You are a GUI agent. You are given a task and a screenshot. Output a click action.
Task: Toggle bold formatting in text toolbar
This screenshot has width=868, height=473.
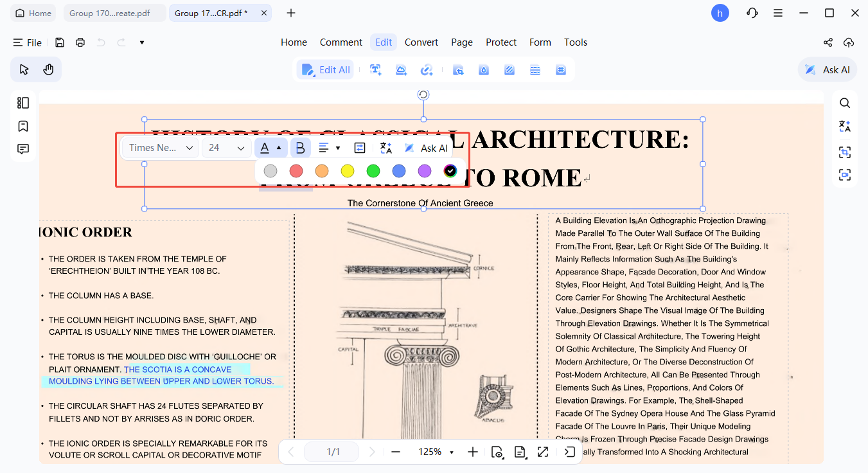point(300,147)
